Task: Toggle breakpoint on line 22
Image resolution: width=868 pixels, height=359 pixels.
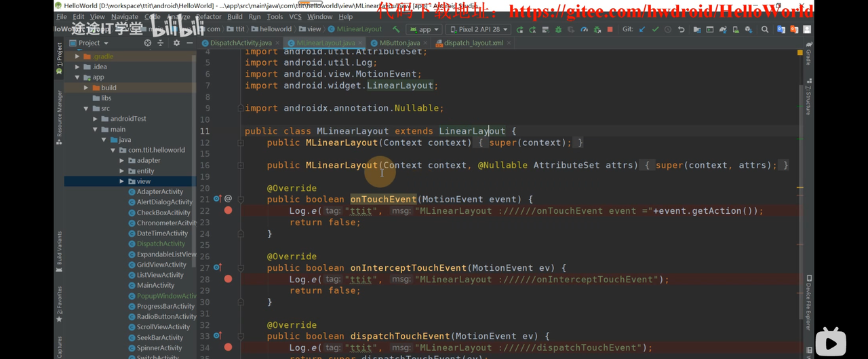Action: (x=228, y=210)
